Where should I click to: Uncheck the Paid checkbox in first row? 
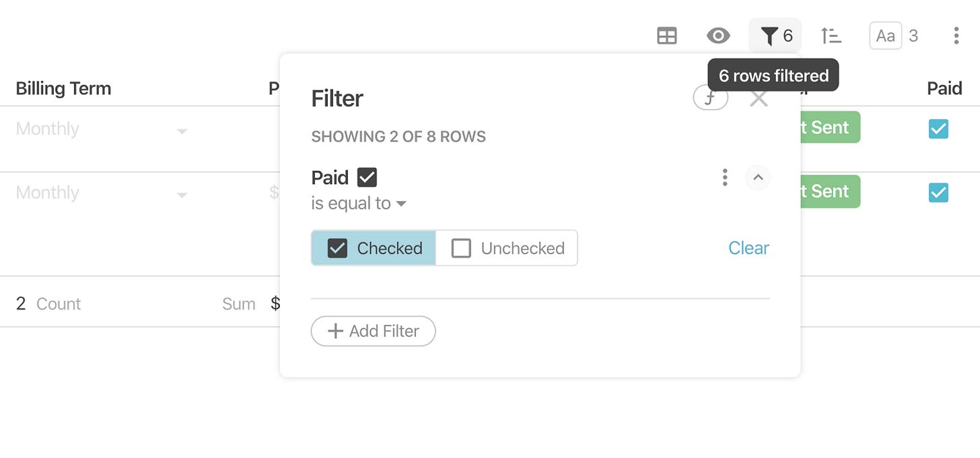tap(938, 128)
